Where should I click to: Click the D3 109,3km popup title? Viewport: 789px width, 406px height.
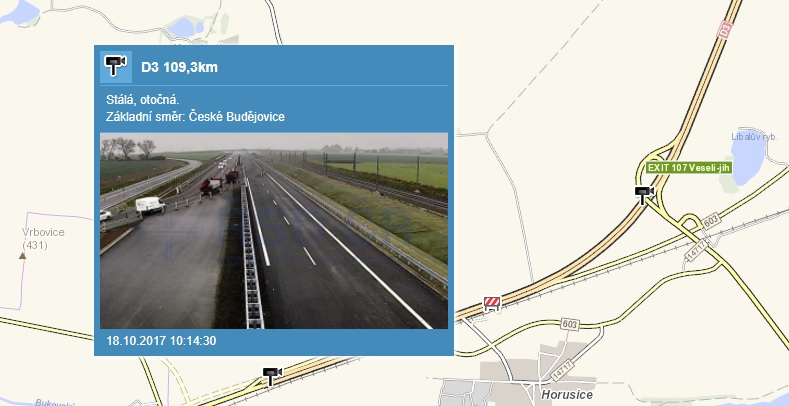pyautogui.click(x=179, y=67)
